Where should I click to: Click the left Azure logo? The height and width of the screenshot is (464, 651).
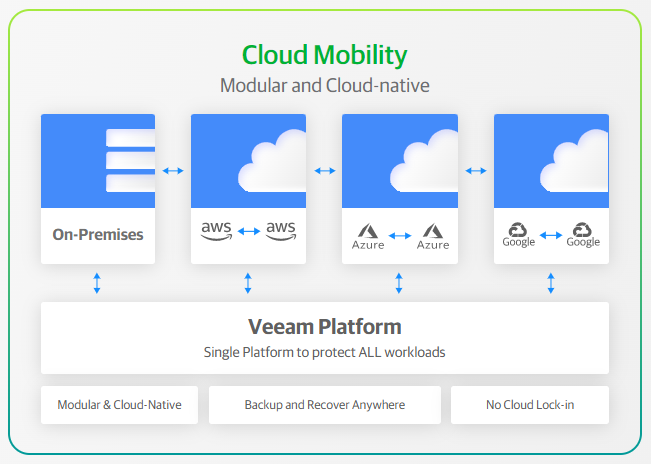368,237
